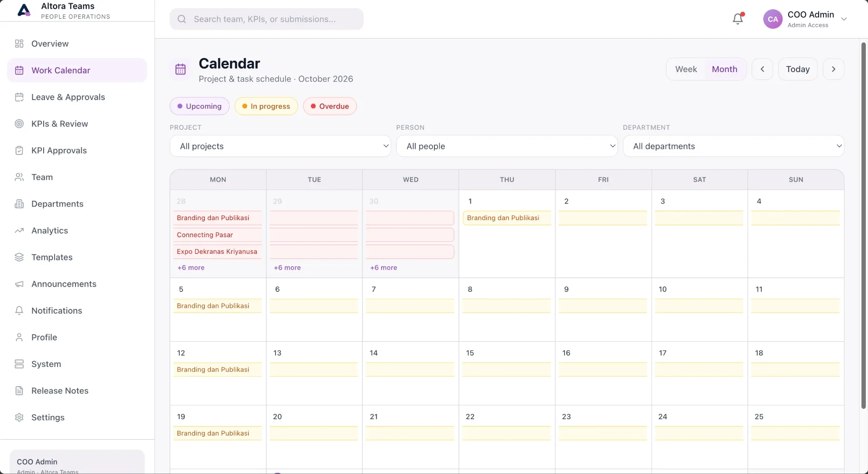
Task: Open the Overview grid icon
Action: (x=19, y=44)
